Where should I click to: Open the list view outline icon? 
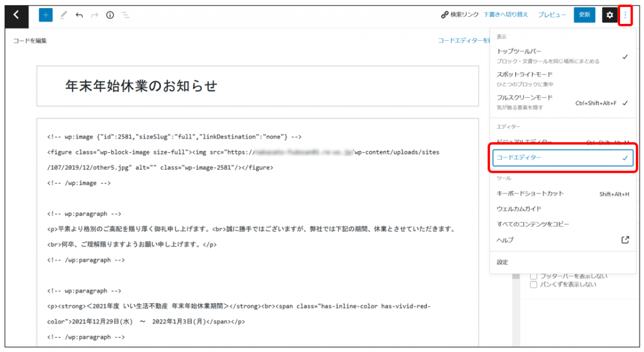pos(126,15)
